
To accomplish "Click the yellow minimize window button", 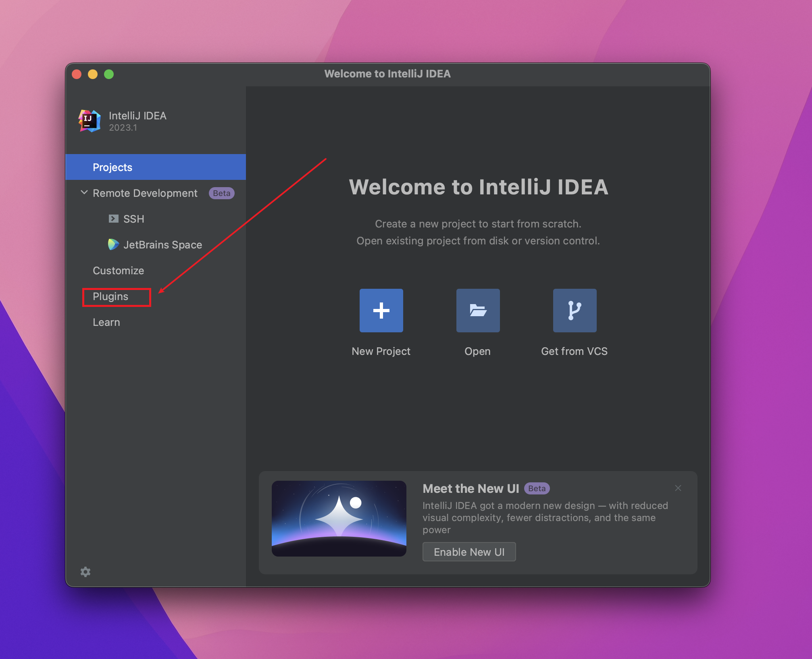I will coord(93,74).
